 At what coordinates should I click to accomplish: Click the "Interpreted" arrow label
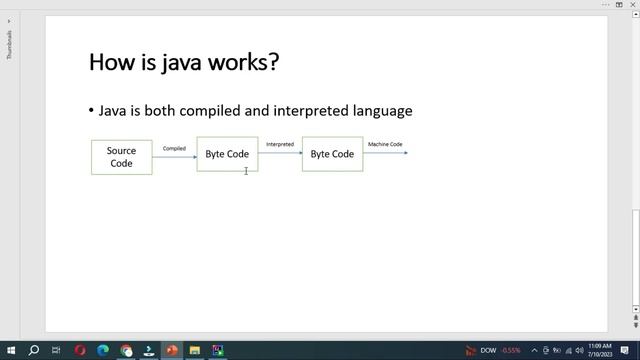(280, 144)
